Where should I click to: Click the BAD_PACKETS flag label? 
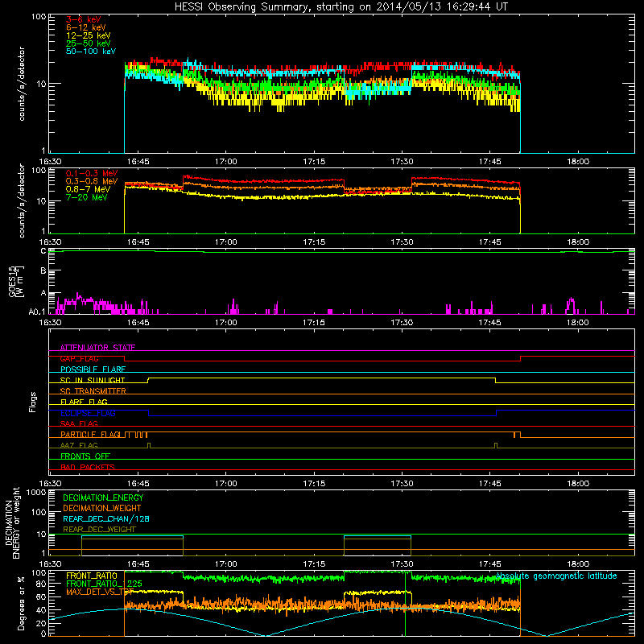88,468
